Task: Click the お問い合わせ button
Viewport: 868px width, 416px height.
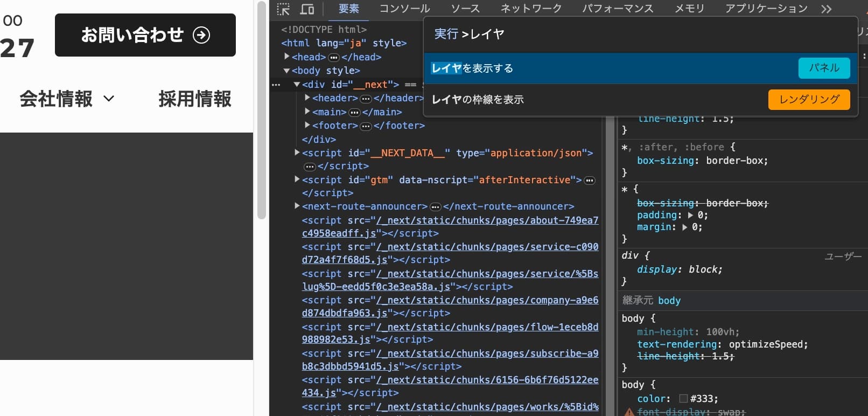Action: 145,35
